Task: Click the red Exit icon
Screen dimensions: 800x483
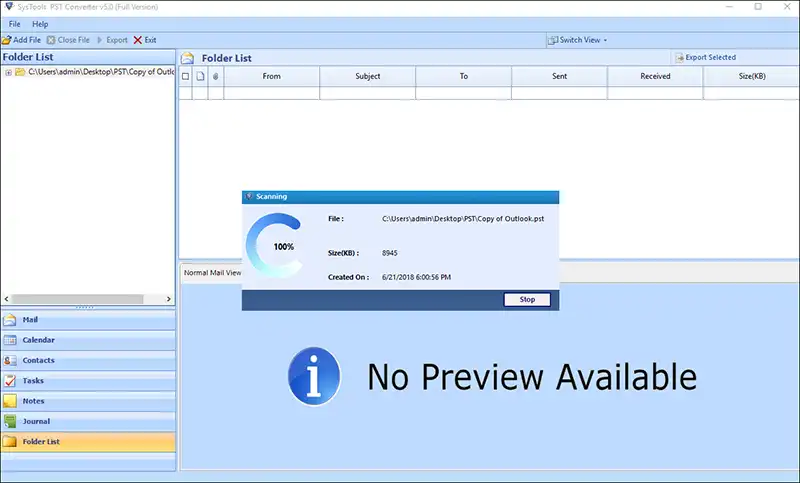Action: click(x=137, y=40)
